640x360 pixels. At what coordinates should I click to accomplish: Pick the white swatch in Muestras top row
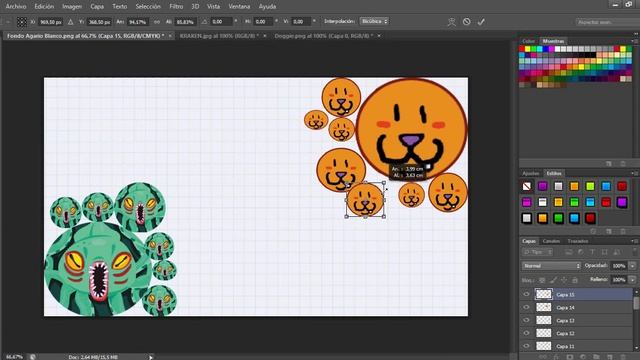click(x=558, y=49)
